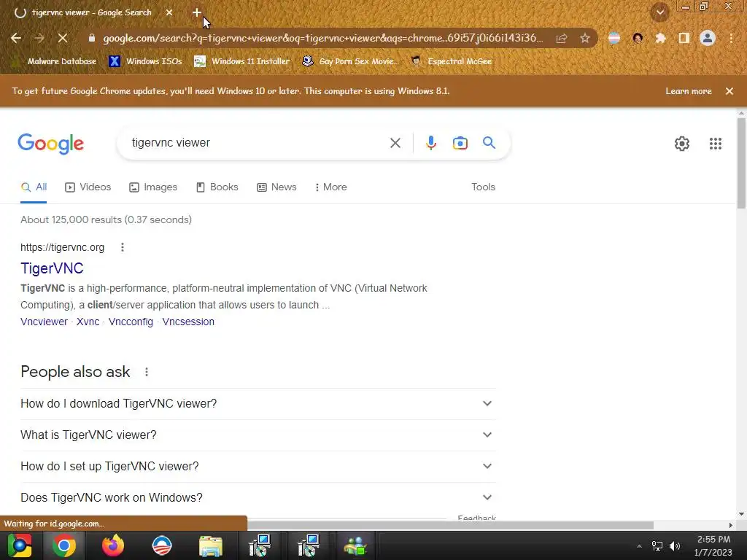This screenshot has width=747, height=560.
Task: Stop loading the page
Action: (63, 38)
